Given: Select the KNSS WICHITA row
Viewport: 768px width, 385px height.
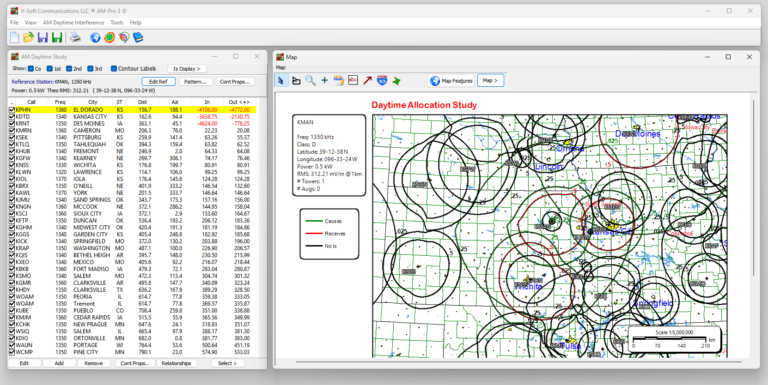Looking at the screenshot, I should 132,166.
